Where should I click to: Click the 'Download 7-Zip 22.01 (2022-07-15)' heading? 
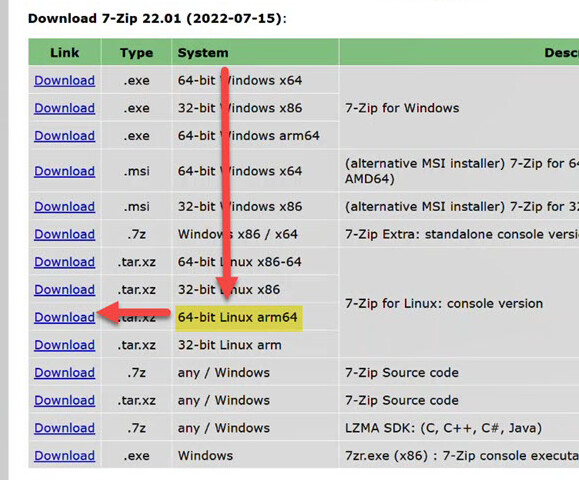(x=157, y=18)
